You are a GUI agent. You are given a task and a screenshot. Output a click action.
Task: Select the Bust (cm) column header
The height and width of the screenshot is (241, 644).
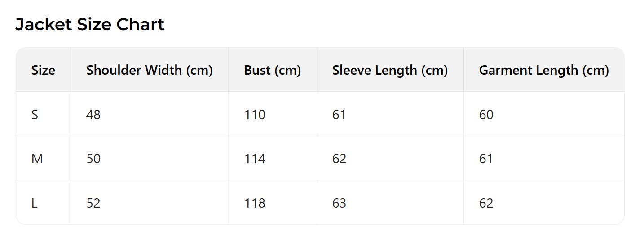click(272, 70)
